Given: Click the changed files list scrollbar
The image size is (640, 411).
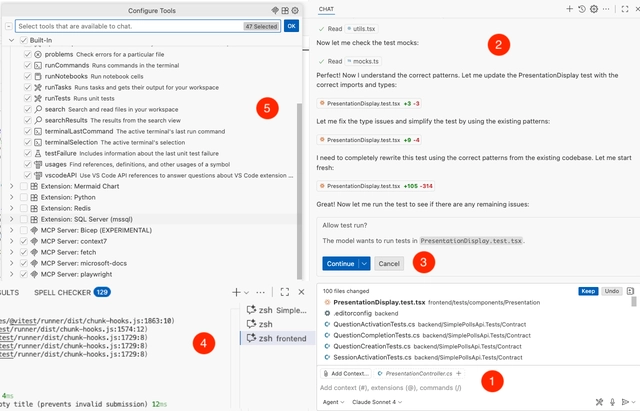Looking at the screenshot, I should click(x=634, y=302).
